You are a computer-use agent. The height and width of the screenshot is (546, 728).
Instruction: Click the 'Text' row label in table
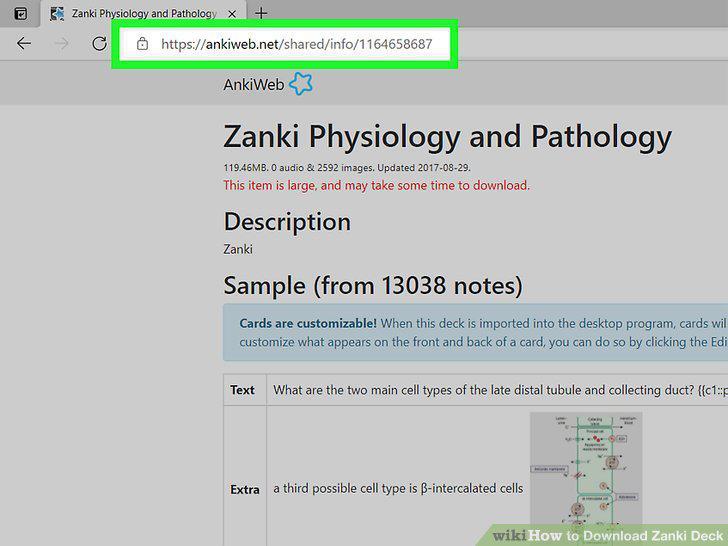coord(242,390)
